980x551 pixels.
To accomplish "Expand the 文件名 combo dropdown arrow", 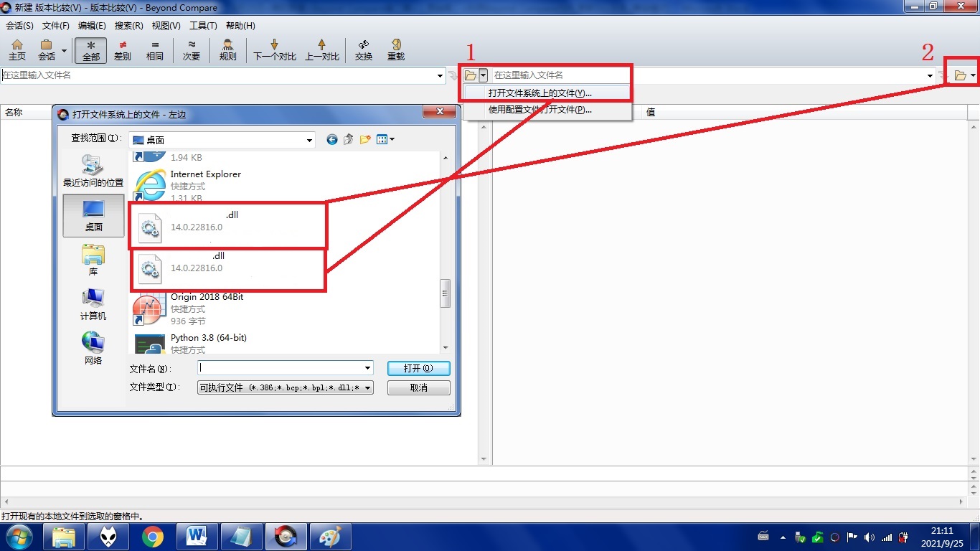I will (x=368, y=368).
